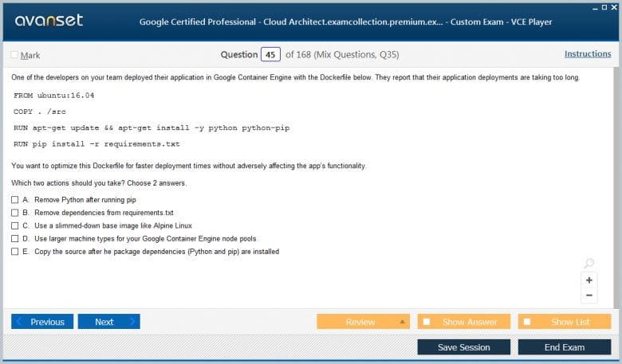Click the question number 45 input field
Viewport: 622px width, 364px height.
pos(271,54)
